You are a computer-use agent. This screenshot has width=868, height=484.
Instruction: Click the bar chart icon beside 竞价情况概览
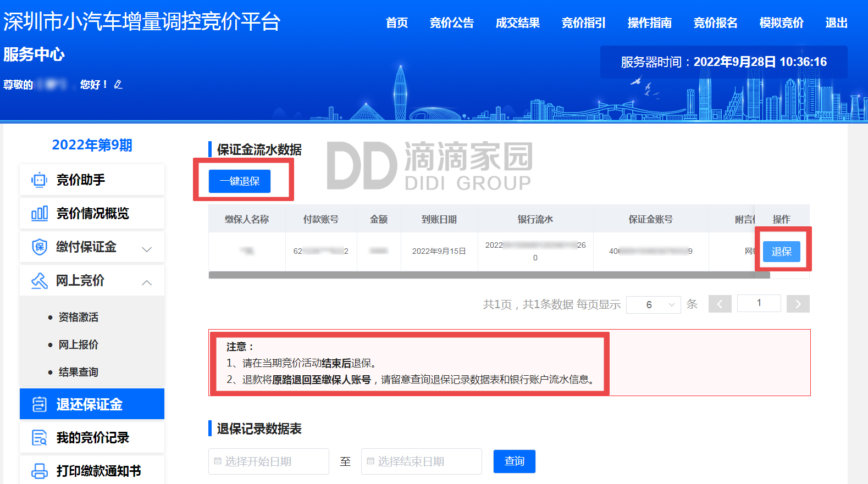pos(39,214)
